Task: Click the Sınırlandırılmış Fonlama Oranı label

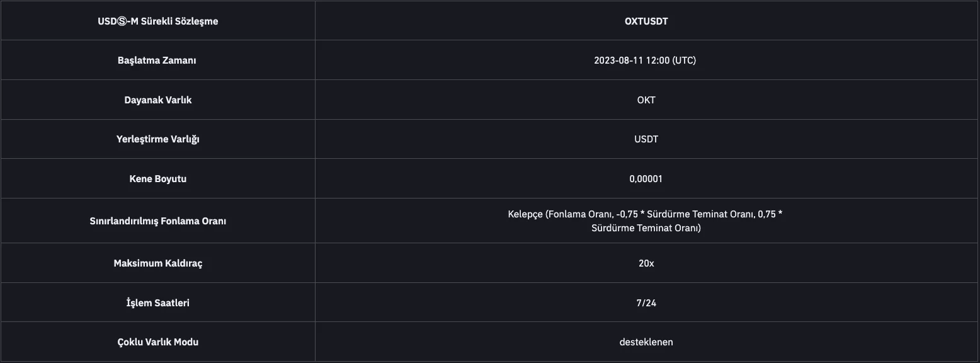Action: tap(157, 221)
